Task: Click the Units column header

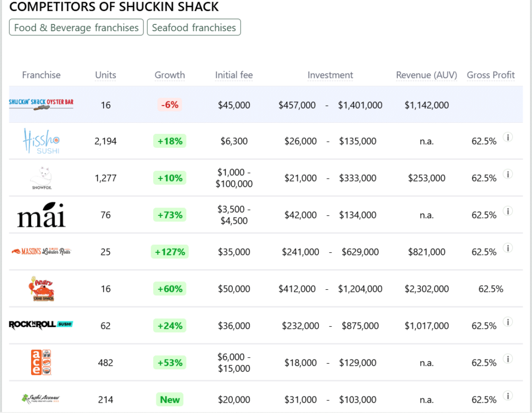Action: pos(105,75)
